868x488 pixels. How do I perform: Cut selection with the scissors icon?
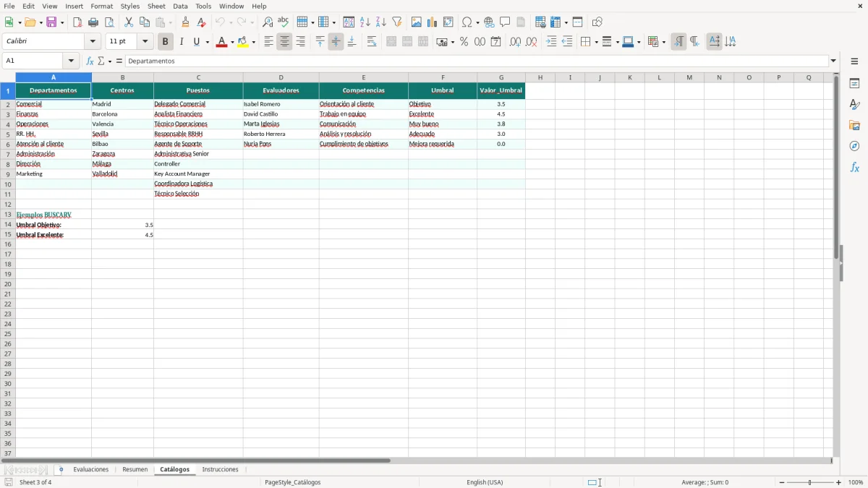(x=129, y=22)
